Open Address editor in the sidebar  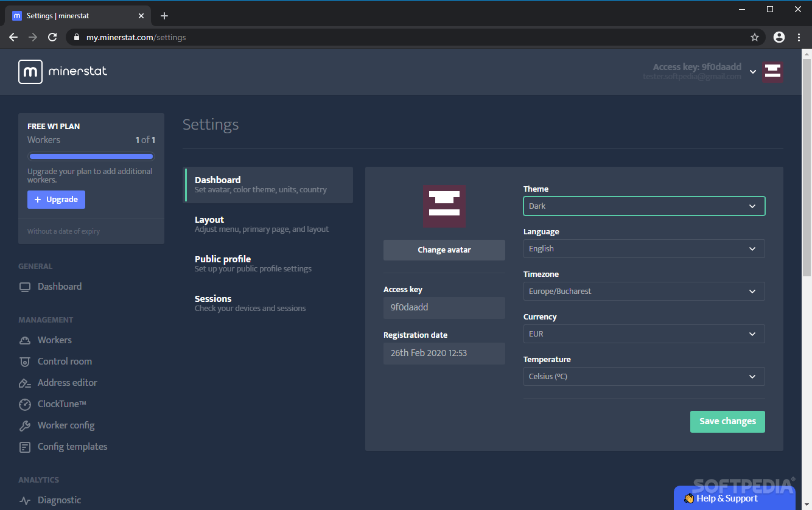point(68,383)
